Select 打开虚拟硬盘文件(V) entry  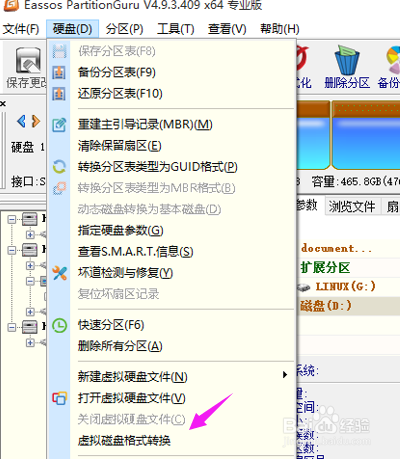(131, 398)
